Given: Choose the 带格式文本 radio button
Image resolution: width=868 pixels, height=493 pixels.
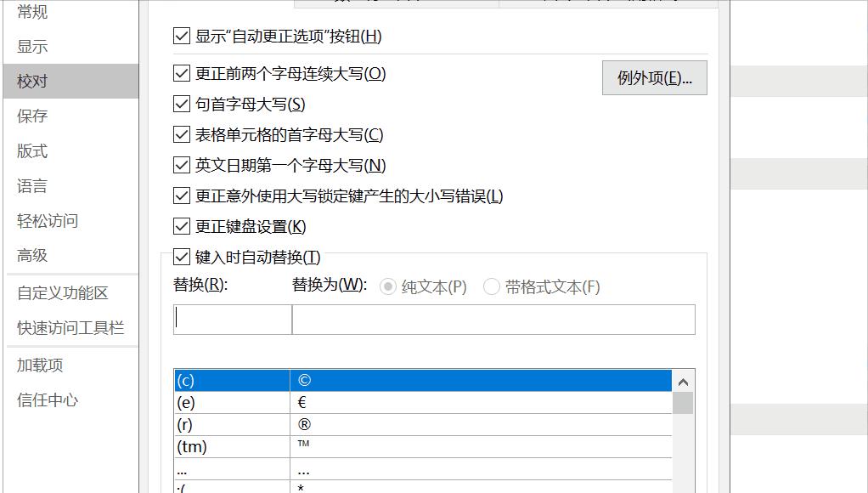Looking at the screenshot, I should pyautogui.click(x=491, y=287).
